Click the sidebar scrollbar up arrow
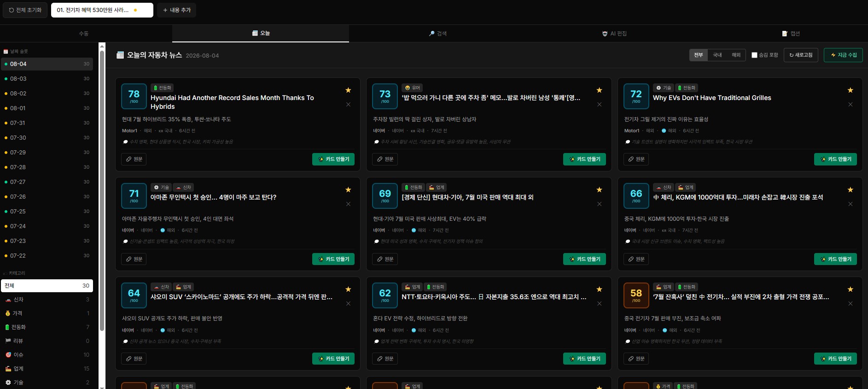Image resolution: width=868 pixels, height=389 pixels. coord(102,46)
